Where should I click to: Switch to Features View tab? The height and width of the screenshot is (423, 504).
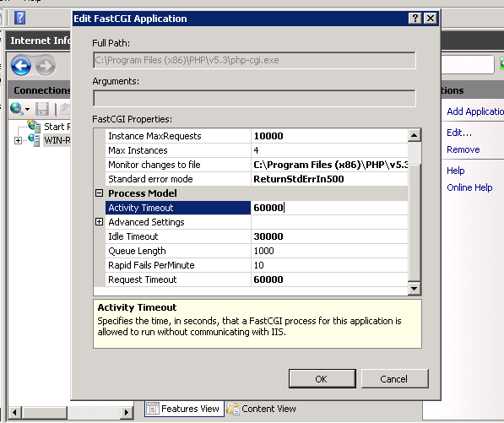point(184,409)
